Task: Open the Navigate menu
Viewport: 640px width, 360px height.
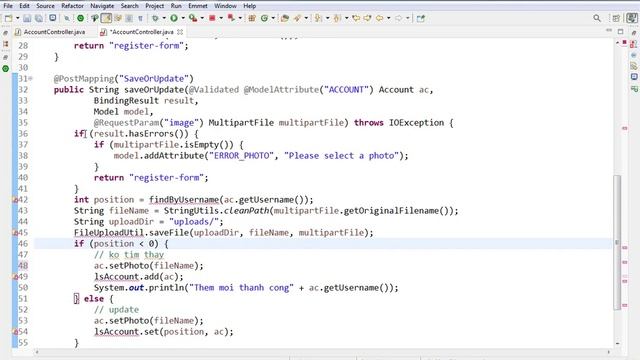Action: tap(102, 6)
